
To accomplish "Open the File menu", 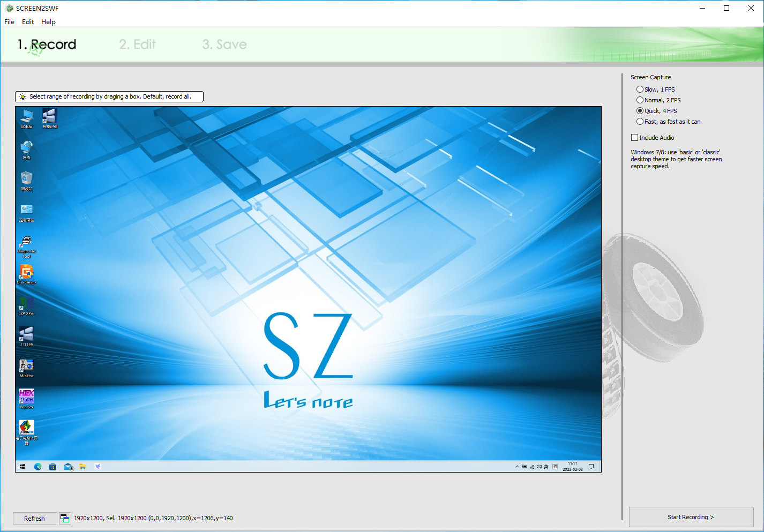I will point(10,22).
